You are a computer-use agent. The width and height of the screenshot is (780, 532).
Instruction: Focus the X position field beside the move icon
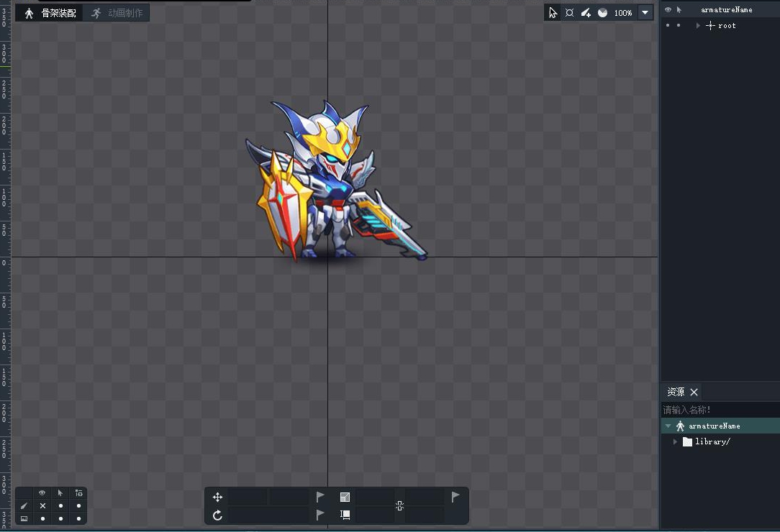coord(248,497)
